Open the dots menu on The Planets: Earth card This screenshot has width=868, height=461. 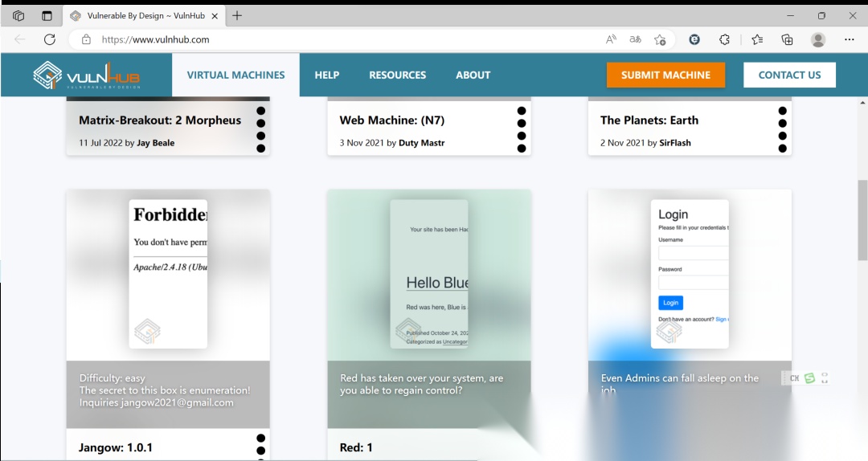[782, 129]
